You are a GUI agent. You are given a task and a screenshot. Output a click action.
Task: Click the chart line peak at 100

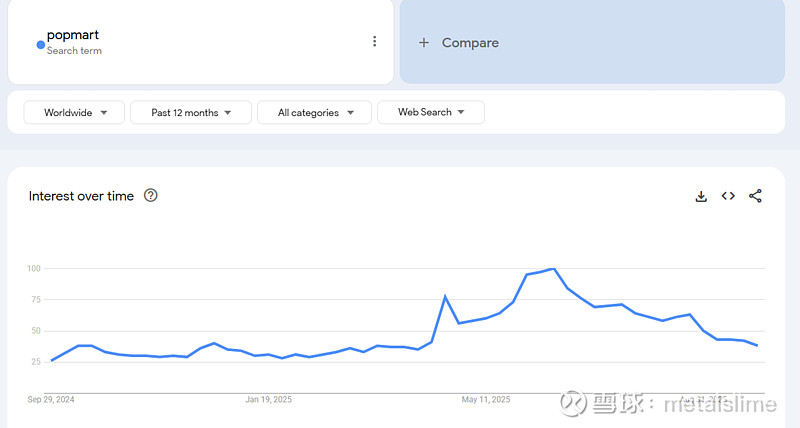(553, 269)
